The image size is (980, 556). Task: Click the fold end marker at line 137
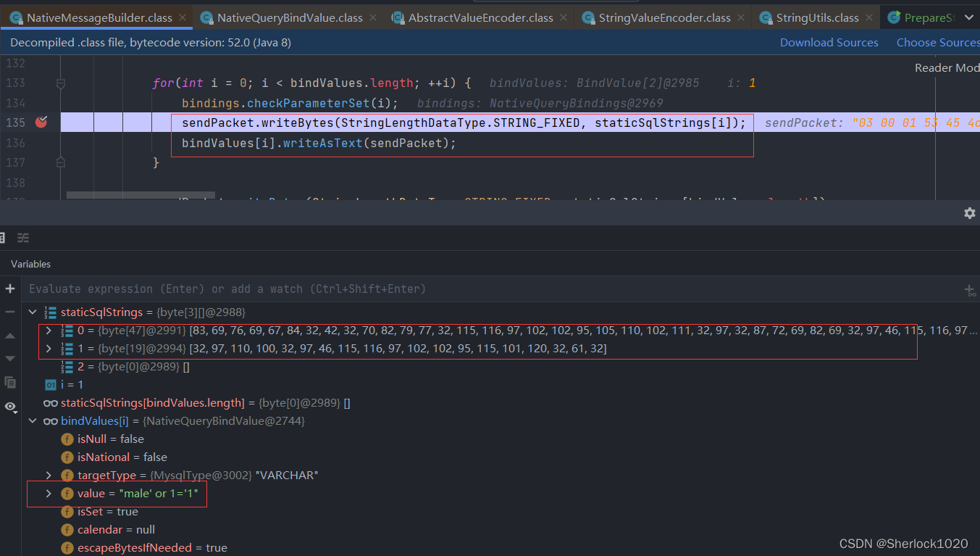coord(61,162)
